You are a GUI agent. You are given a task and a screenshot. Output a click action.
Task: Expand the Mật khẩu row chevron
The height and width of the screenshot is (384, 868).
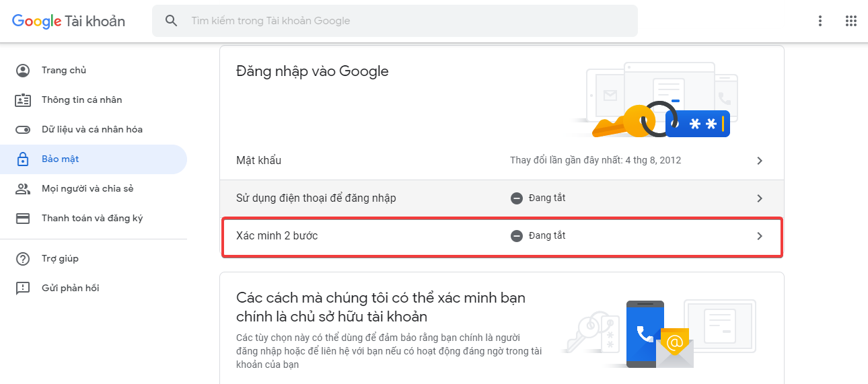760,161
